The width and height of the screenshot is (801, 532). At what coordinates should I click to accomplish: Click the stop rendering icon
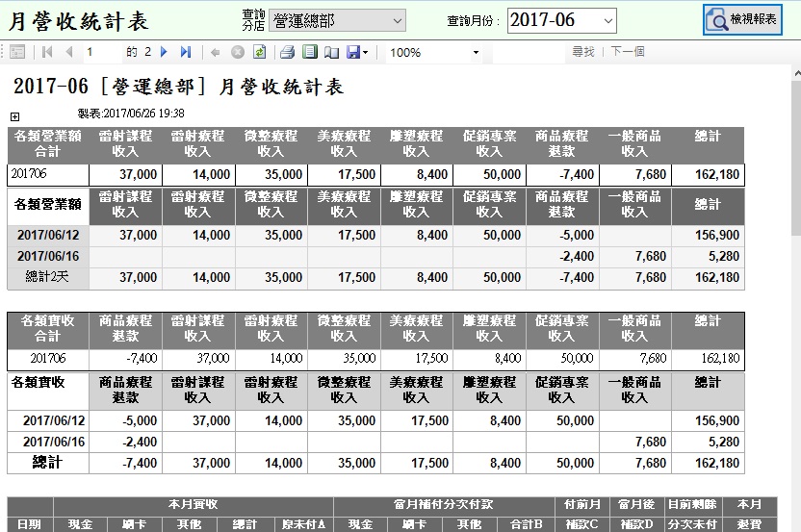coord(237,52)
